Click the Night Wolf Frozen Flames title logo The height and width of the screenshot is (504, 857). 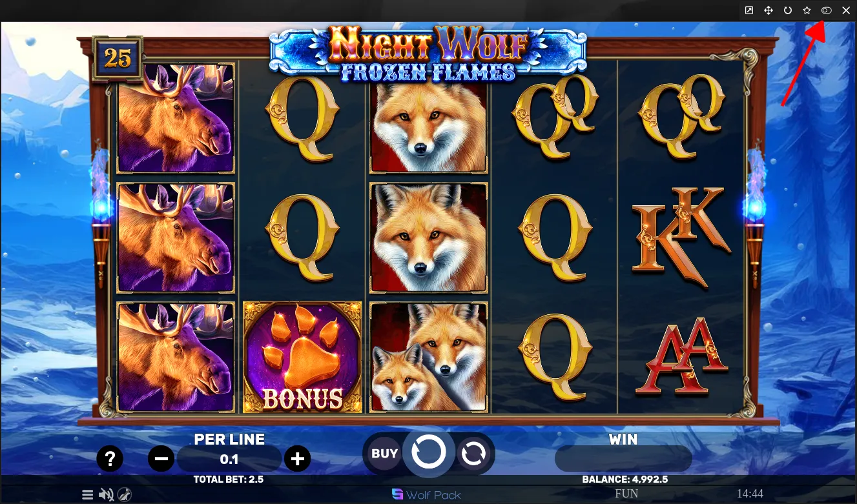pyautogui.click(x=428, y=53)
